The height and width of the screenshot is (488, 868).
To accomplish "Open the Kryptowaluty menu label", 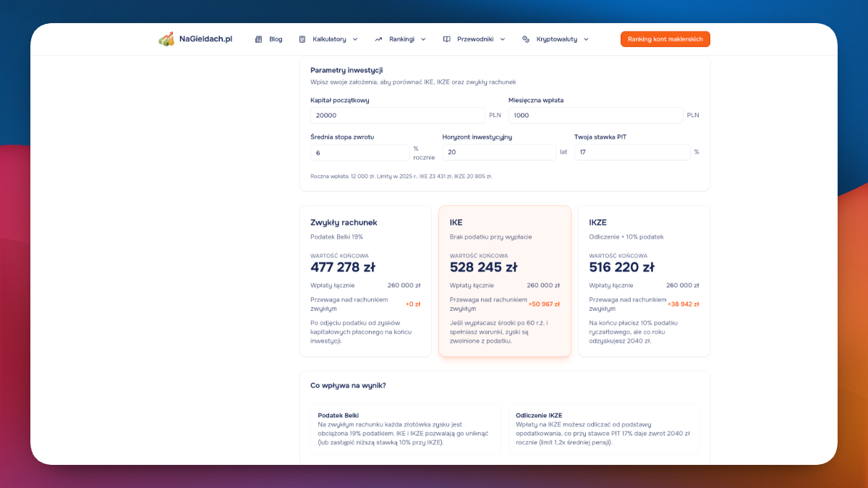I will coord(557,39).
